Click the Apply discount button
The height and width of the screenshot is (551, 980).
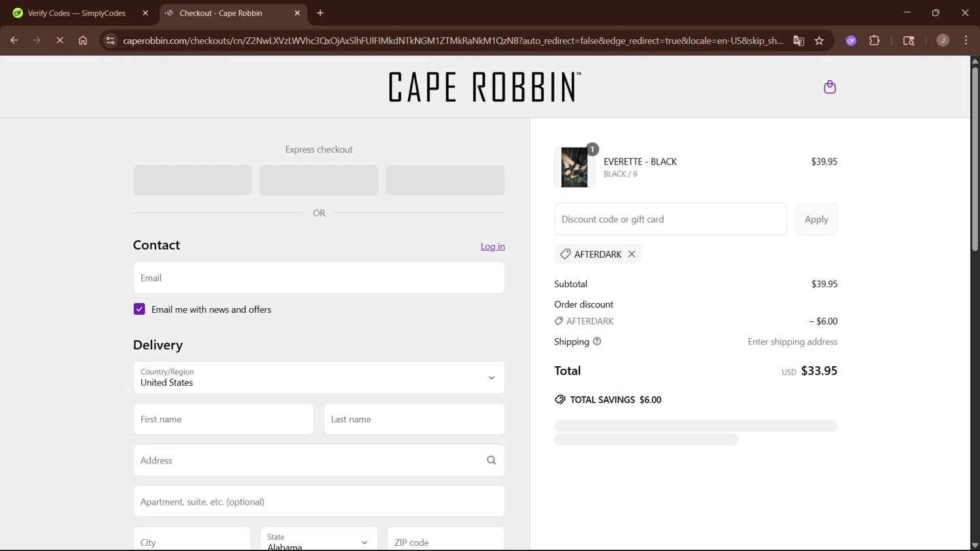pyautogui.click(x=816, y=219)
